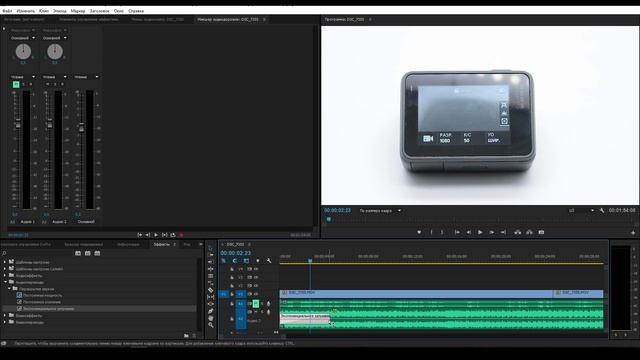Select the Zoom magnifier tool
Screen dimensions: 640x360
211,325
